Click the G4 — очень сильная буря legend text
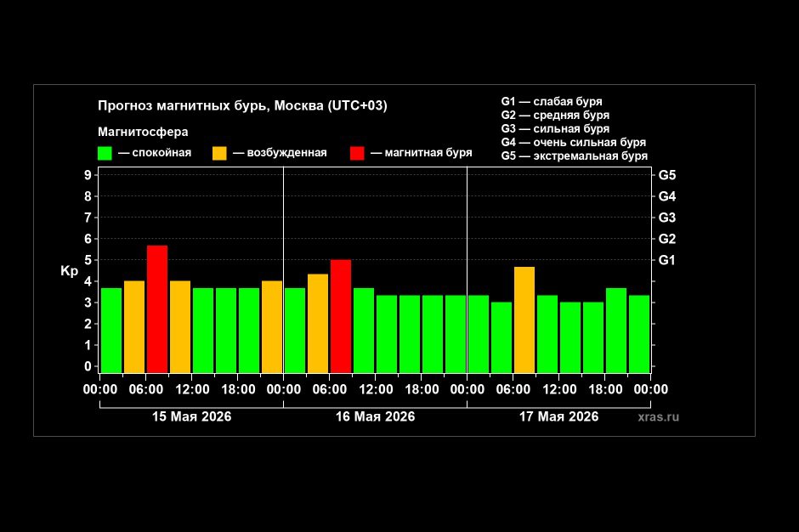The image size is (799, 532). tap(573, 142)
